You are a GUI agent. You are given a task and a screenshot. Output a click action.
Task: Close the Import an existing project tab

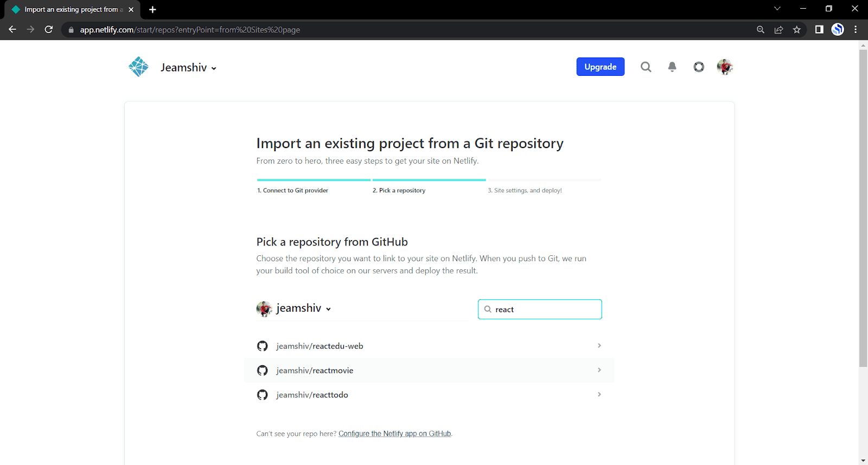coord(131,9)
